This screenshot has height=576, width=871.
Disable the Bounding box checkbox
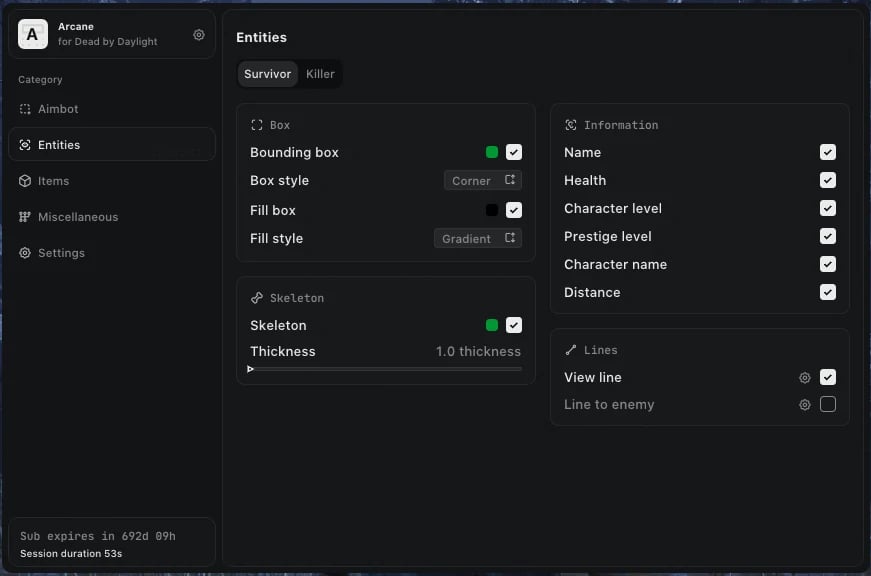pyautogui.click(x=514, y=153)
